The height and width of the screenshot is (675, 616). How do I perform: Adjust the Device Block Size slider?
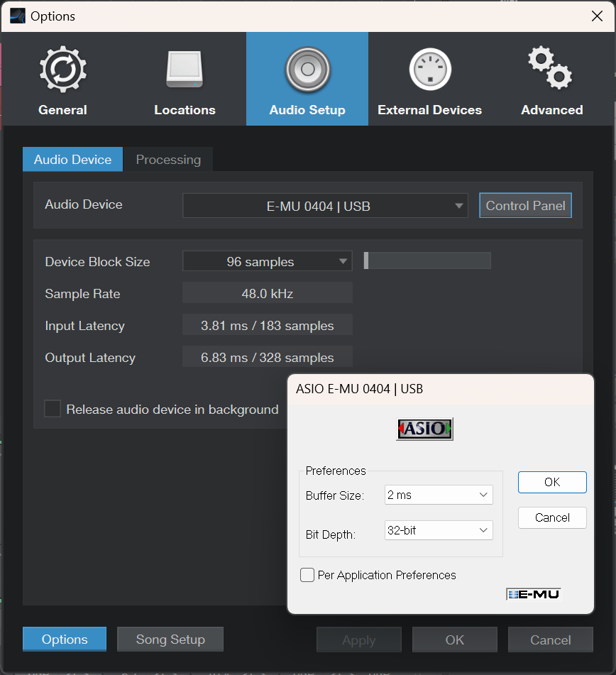(427, 261)
